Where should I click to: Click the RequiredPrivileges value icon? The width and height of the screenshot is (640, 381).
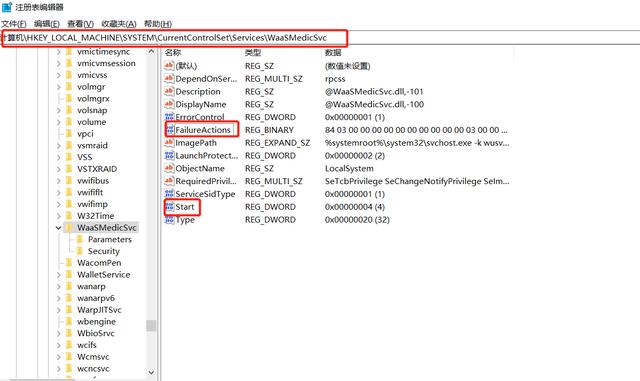(x=169, y=181)
